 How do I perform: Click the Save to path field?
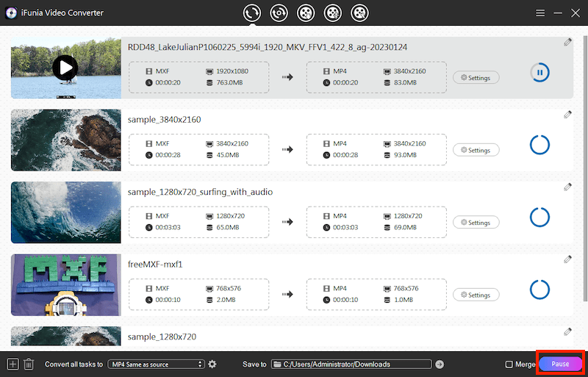pos(351,364)
